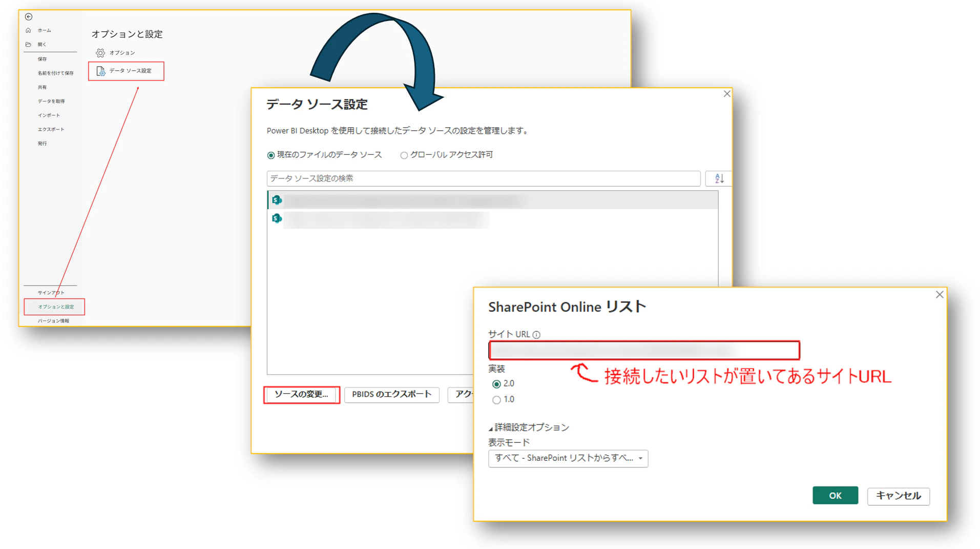Image resolution: width=980 pixels, height=549 pixels.
Task: Click the A-Z sort icon in data source settings
Action: tap(719, 178)
